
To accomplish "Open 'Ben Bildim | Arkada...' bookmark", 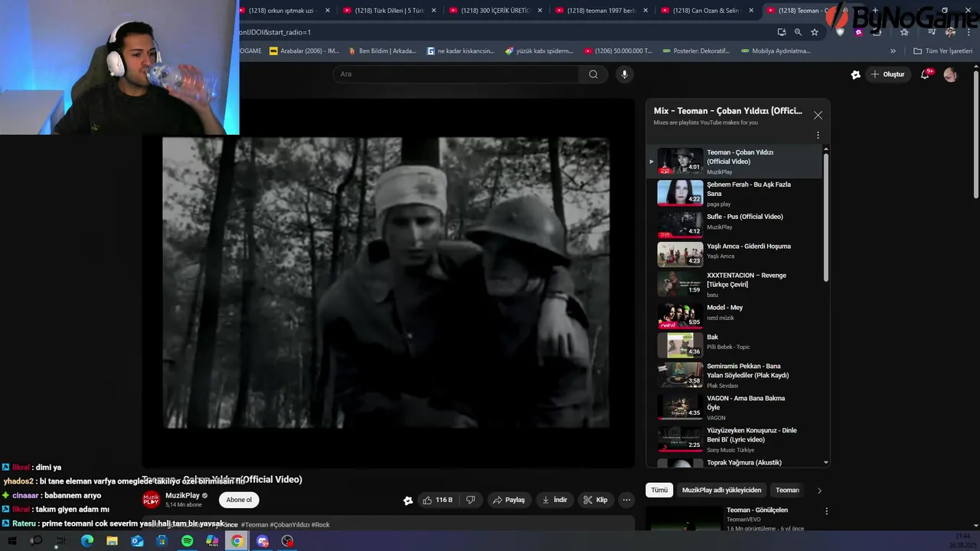I will pos(382,51).
